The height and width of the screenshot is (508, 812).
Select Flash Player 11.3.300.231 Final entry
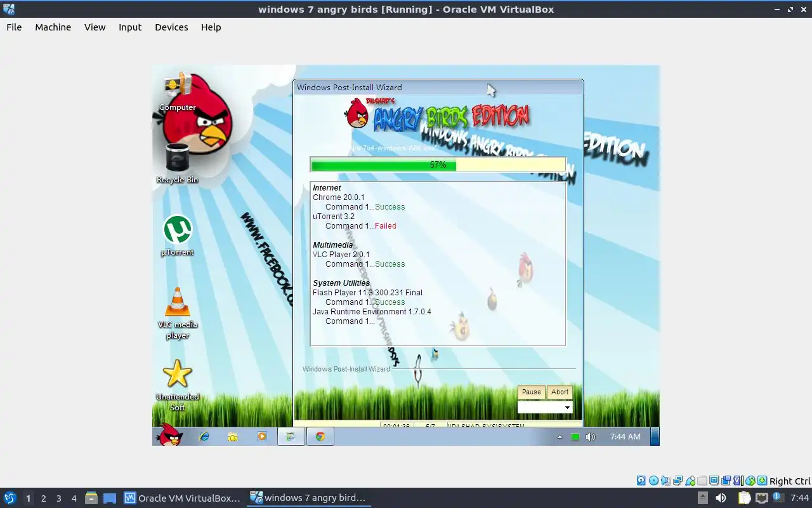pyautogui.click(x=367, y=293)
